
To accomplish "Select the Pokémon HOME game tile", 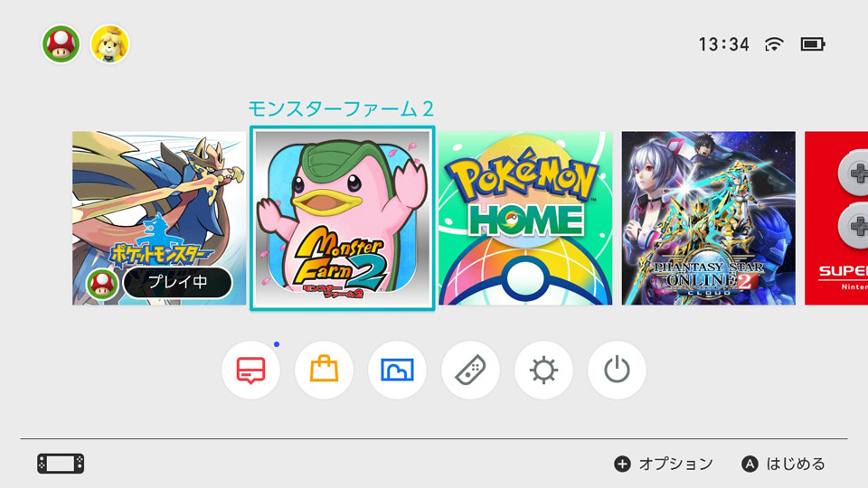I will [525, 218].
